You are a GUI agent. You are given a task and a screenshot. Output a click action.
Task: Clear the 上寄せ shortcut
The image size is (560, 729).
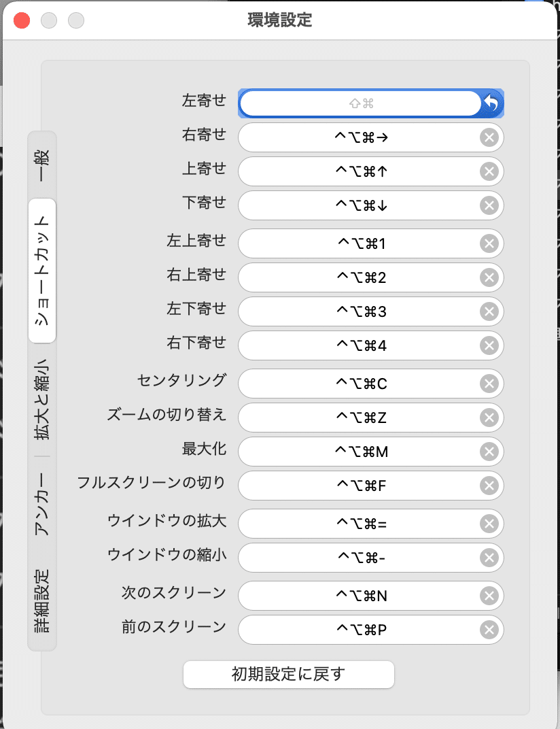tap(489, 171)
